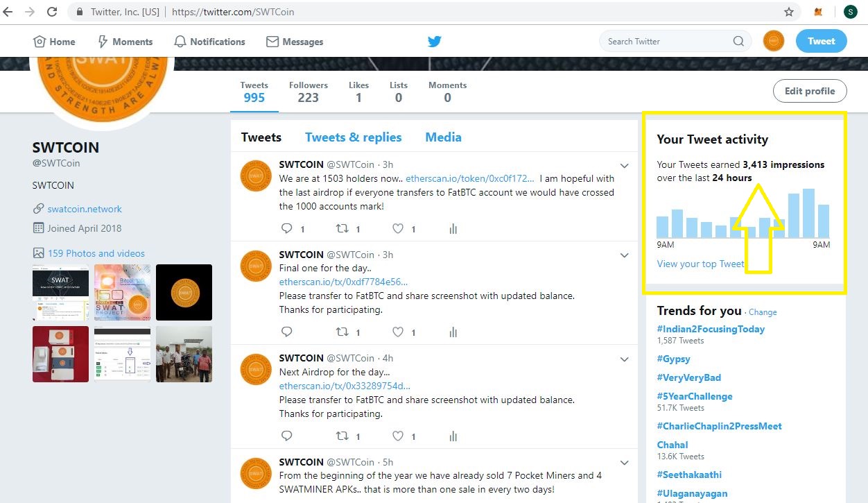Open the Chahal trend

tap(672, 445)
